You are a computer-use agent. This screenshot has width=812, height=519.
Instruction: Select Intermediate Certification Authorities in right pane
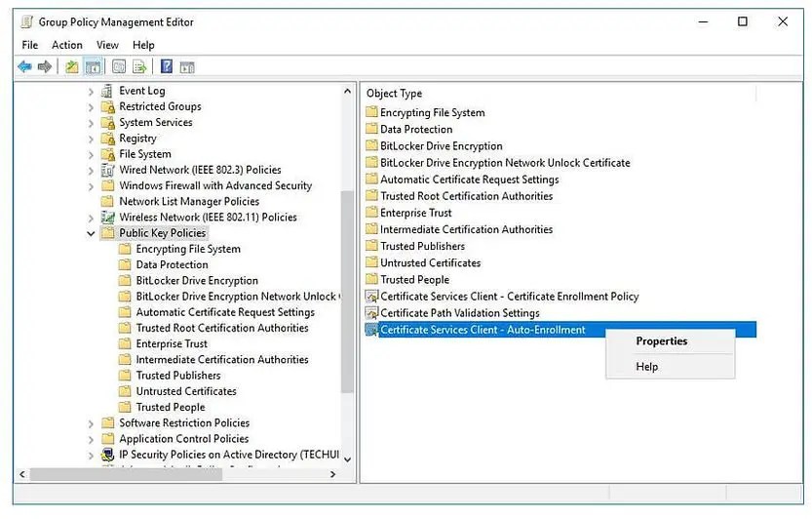[x=466, y=229]
